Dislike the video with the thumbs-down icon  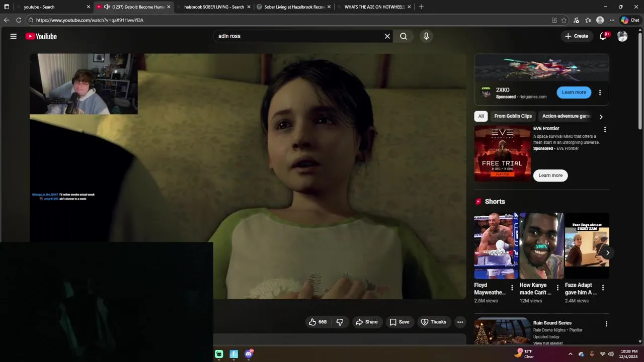click(340, 322)
